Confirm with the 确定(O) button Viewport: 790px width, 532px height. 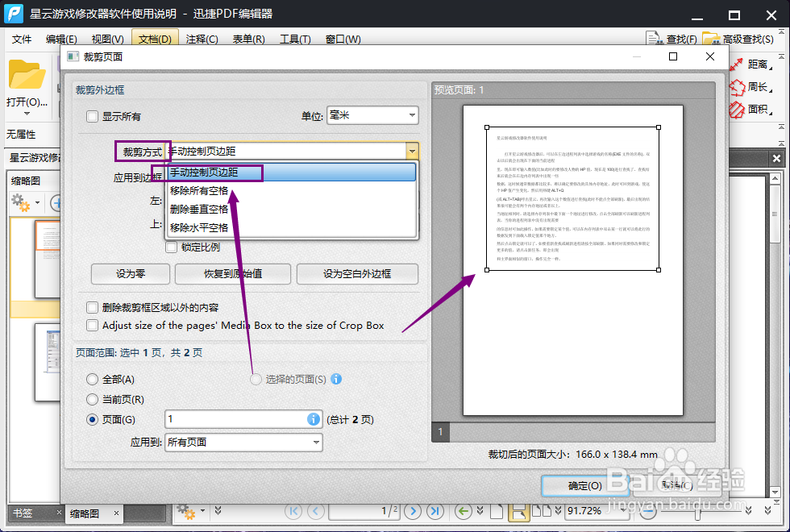(x=585, y=485)
